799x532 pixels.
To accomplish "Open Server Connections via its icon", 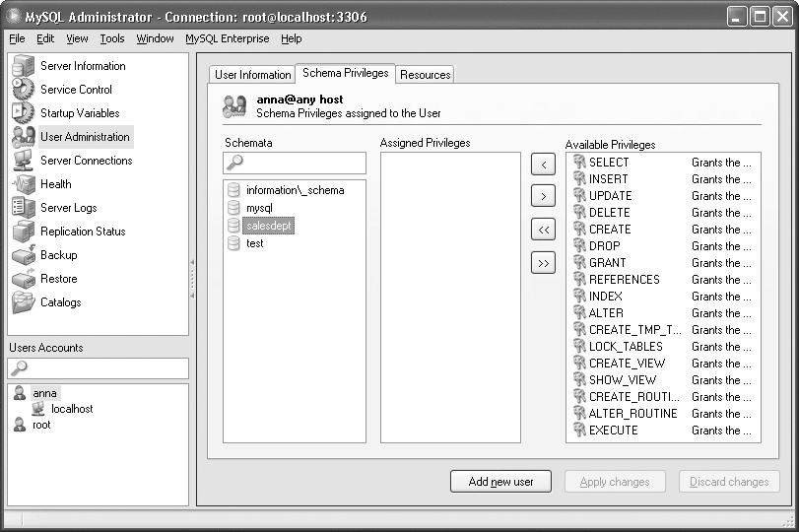I will click(x=24, y=161).
